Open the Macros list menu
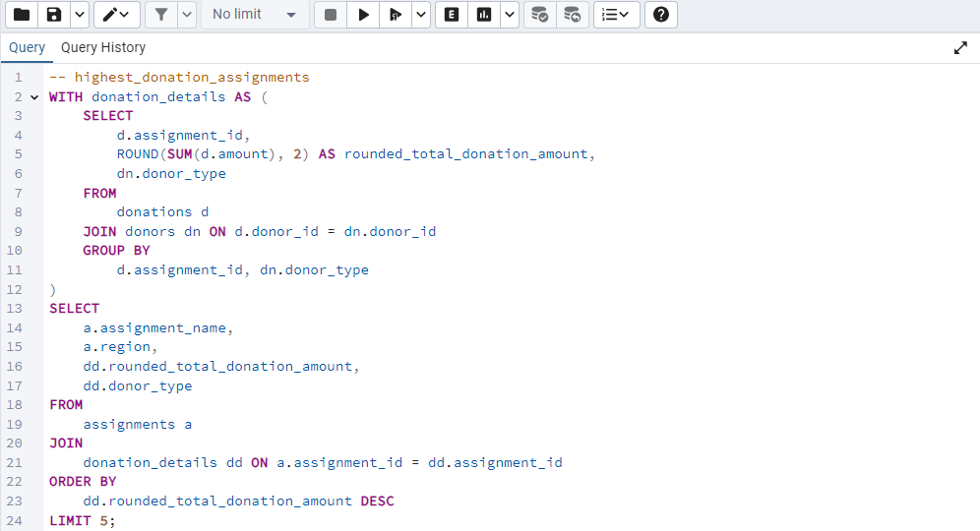This screenshot has width=980, height=531. tap(616, 15)
